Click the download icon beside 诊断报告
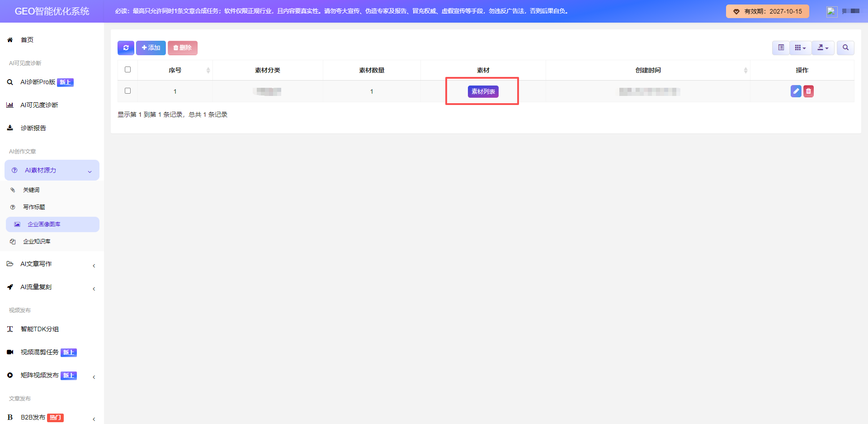The height and width of the screenshot is (424, 868). point(10,128)
